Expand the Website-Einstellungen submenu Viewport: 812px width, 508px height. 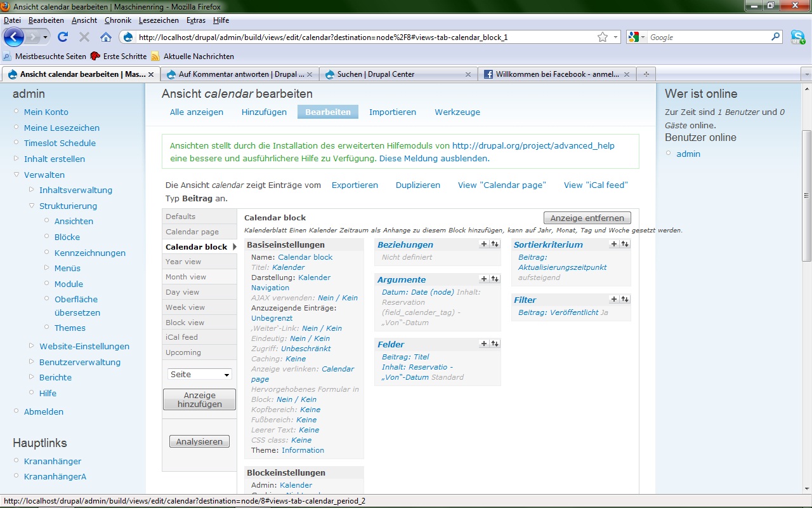(32, 346)
